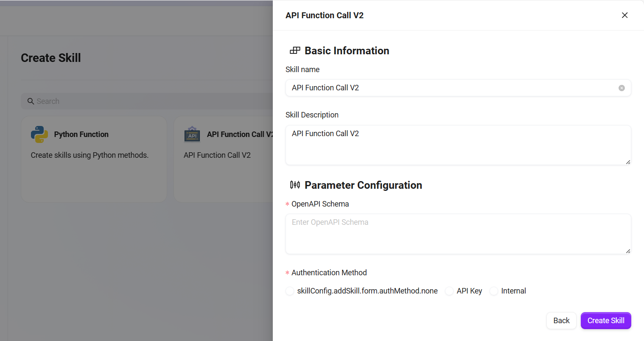The width and height of the screenshot is (644, 341).
Task: Focus the Search box on Create Skill page
Action: [148, 101]
